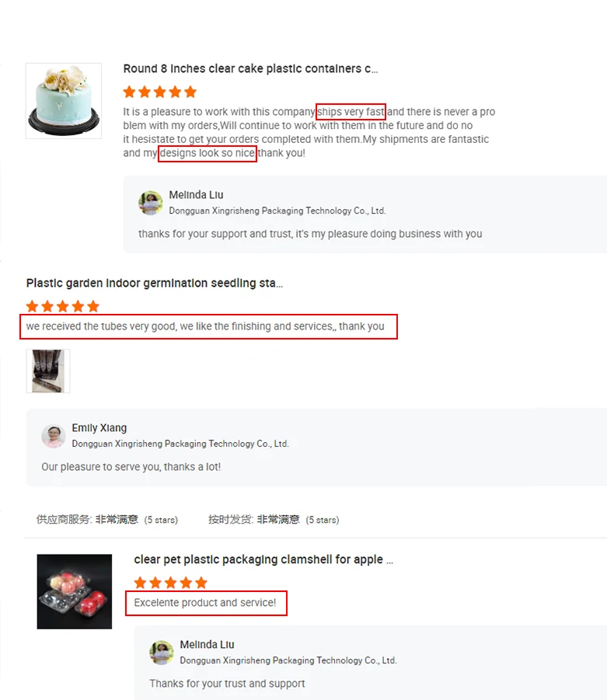
Task: Click Melinda Liu's avatar in first reply
Action: point(151,203)
